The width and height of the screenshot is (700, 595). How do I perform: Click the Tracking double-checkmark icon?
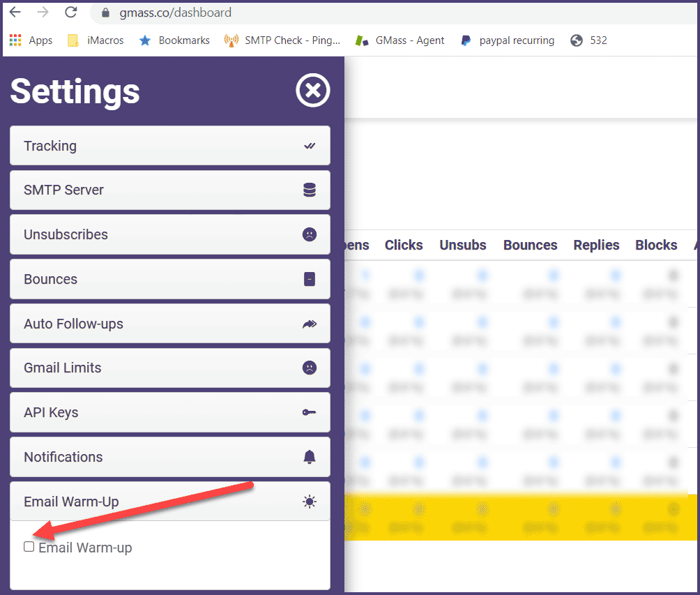[x=310, y=146]
